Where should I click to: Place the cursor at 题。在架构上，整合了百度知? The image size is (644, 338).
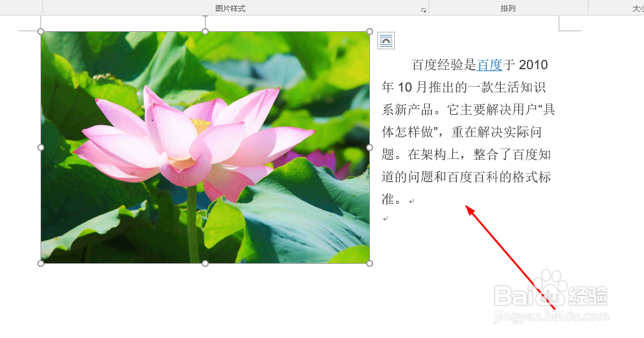tap(466, 155)
